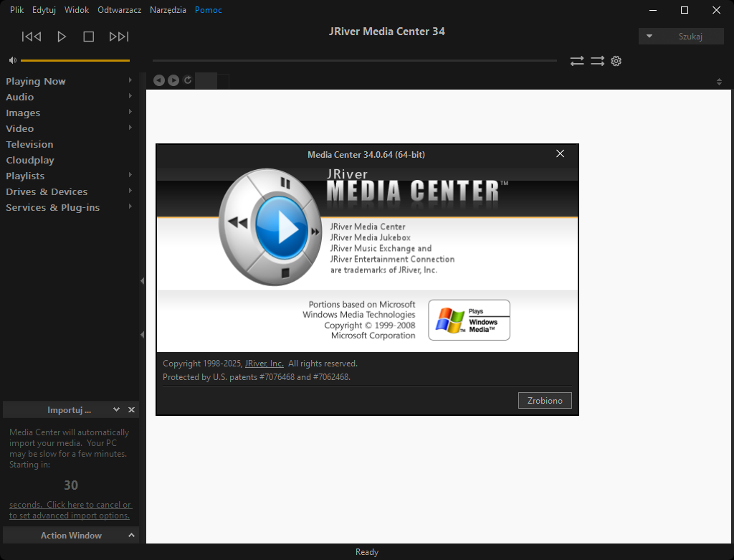
Task: Open the Widok menu
Action: (x=77, y=10)
